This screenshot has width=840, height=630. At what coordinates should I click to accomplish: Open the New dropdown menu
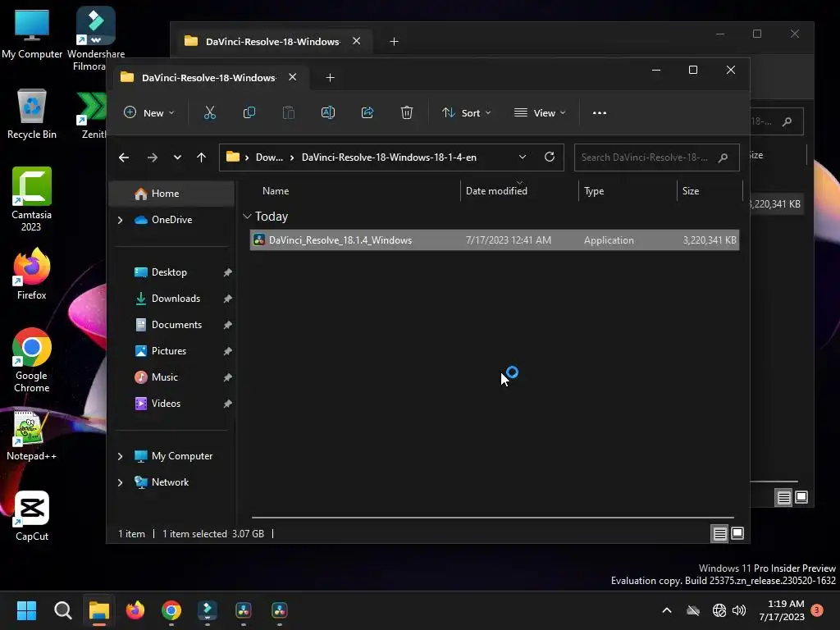pyautogui.click(x=149, y=113)
